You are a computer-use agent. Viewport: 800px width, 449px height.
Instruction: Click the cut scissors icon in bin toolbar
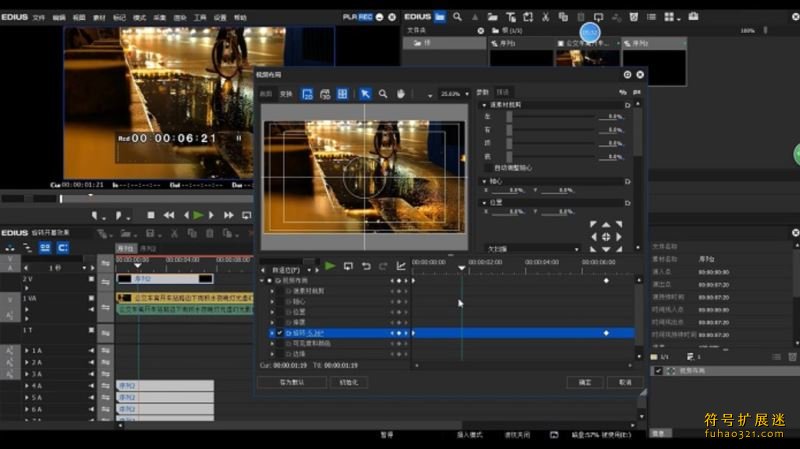pos(545,17)
